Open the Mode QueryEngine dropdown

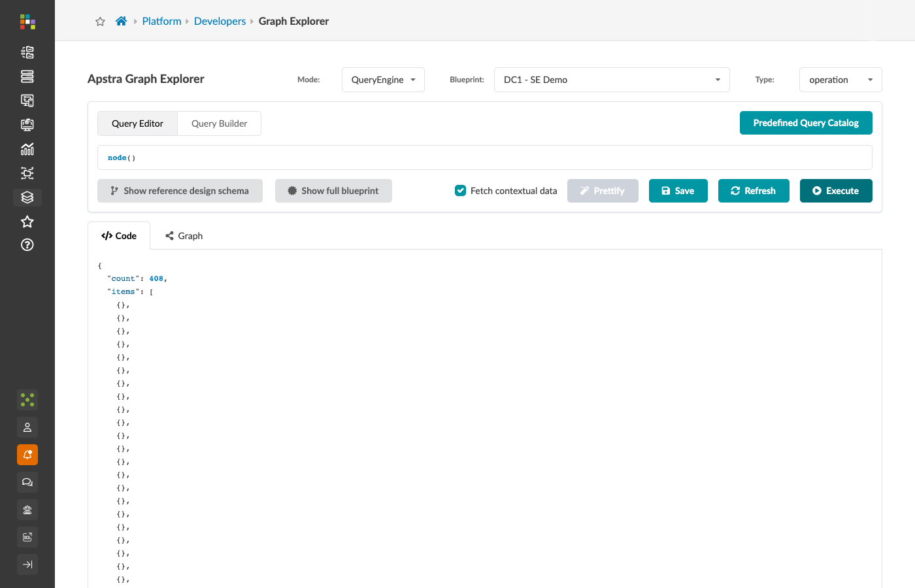click(x=383, y=80)
